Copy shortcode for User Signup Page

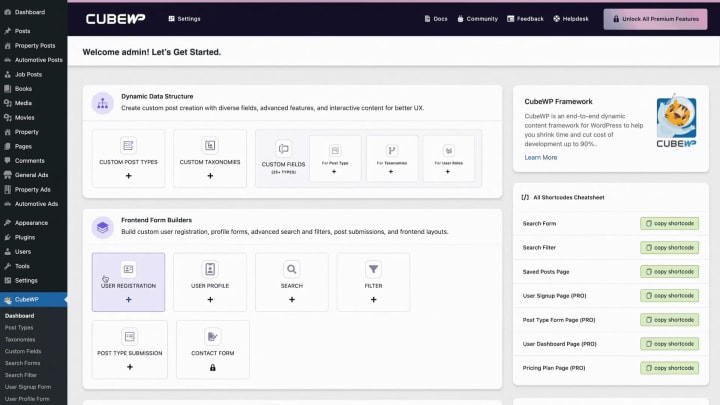(x=669, y=296)
